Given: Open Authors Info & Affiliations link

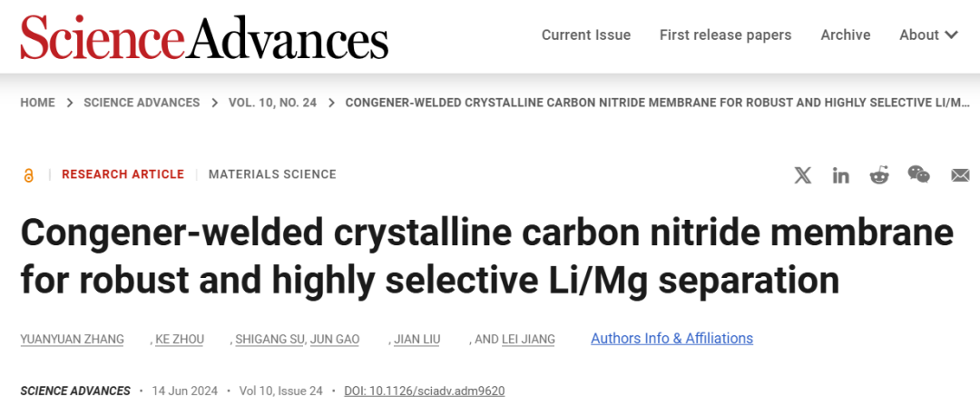Looking at the screenshot, I should pyautogui.click(x=671, y=339).
